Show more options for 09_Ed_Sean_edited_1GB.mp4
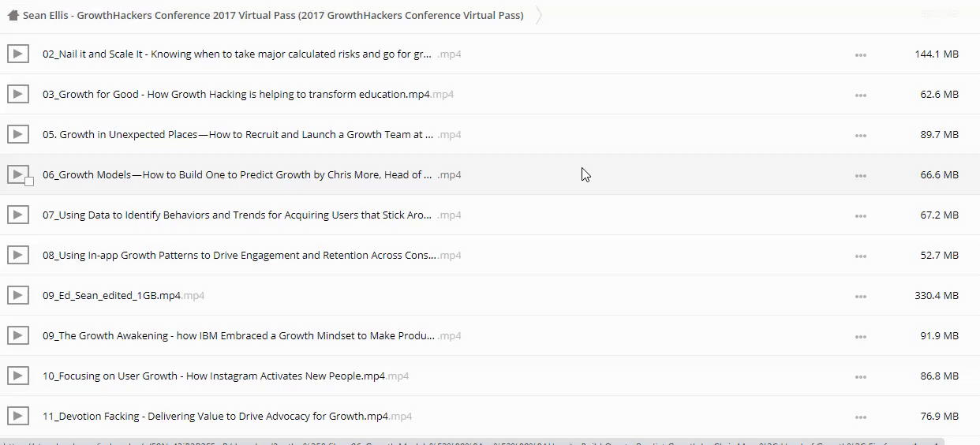 [860, 297]
